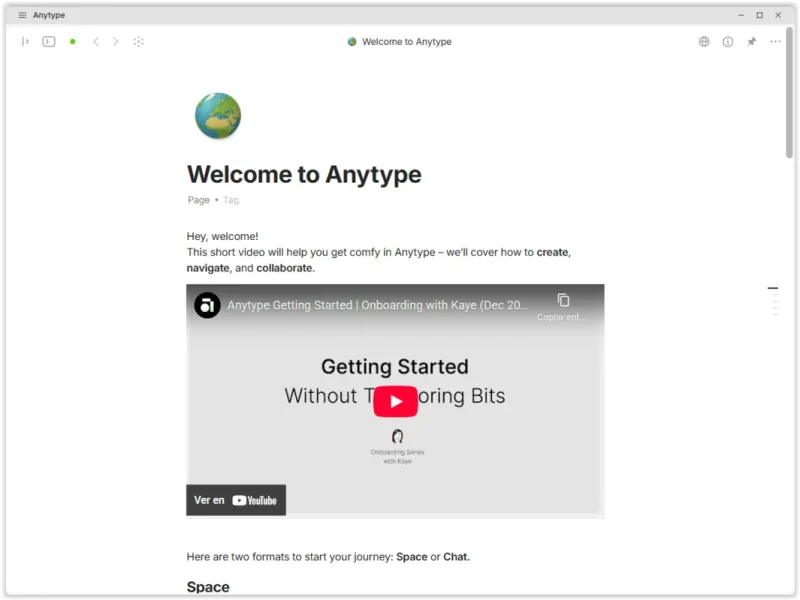Open the Anytype channel avatar in video
The image size is (800, 600).
[207, 305]
